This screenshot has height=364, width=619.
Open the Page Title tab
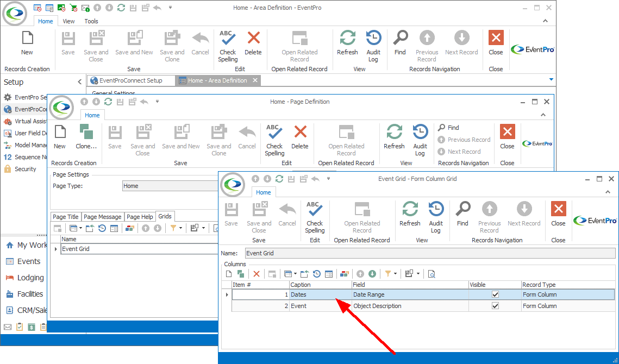pyautogui.click(x=66, y=217)
